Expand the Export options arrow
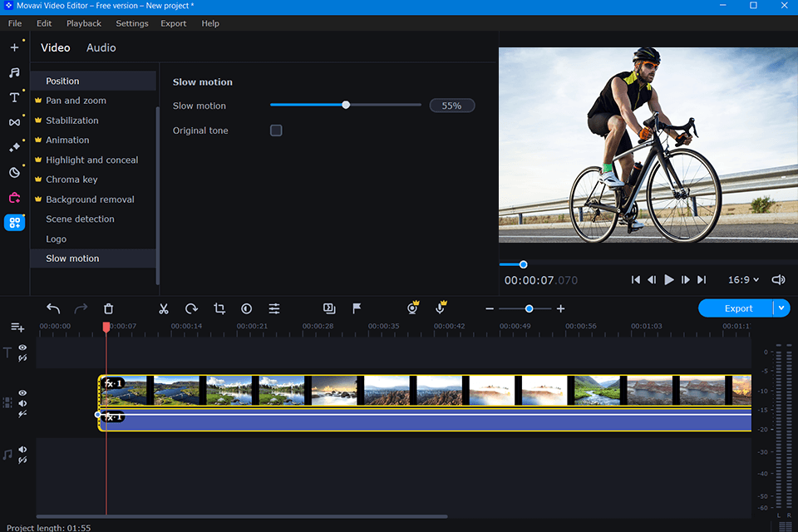Viewport: 798px width, 532px height. tap(781, 308)
